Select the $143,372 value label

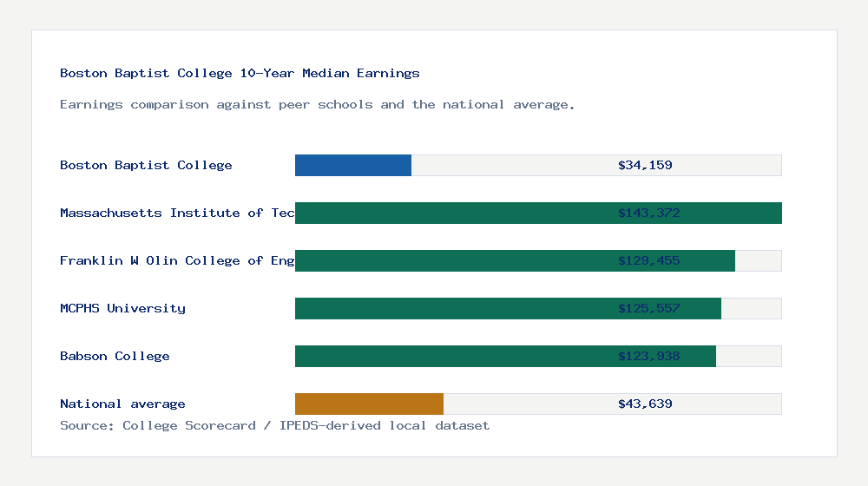point(648,213)
